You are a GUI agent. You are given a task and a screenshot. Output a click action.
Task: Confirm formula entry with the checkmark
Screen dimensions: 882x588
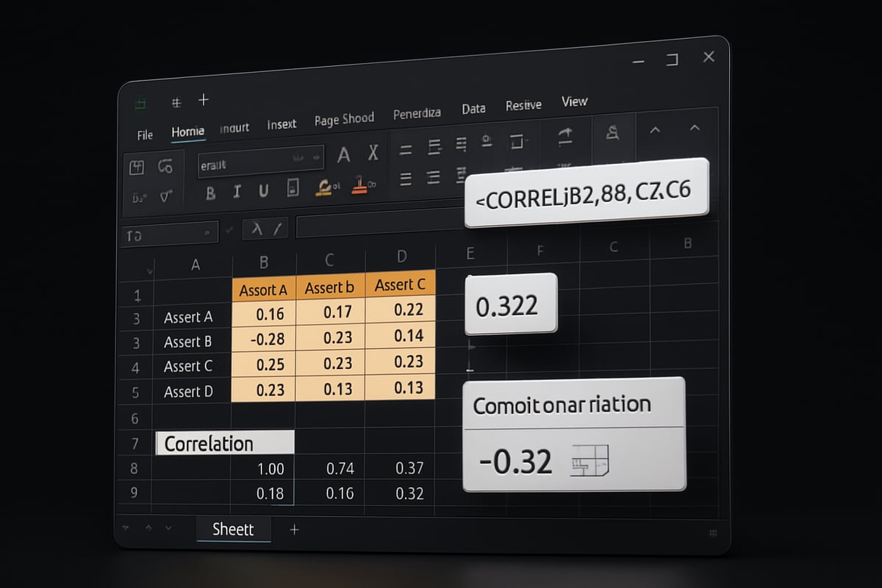point(229,229)
